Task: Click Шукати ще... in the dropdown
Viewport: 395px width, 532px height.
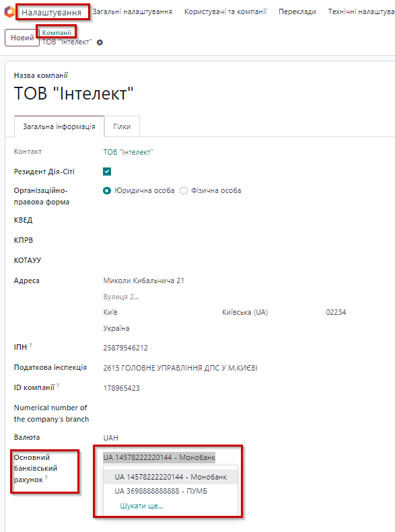Action: pyautogui.click(x=141, y=506)
